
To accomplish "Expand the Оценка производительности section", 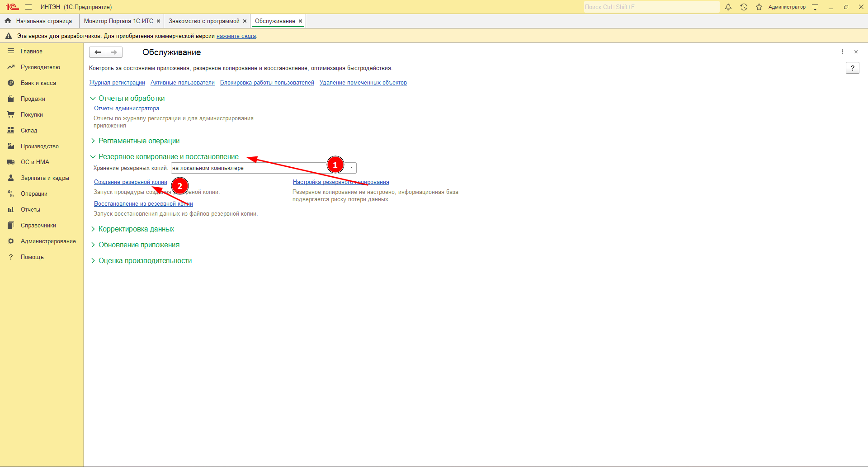I will pos(93,261).
